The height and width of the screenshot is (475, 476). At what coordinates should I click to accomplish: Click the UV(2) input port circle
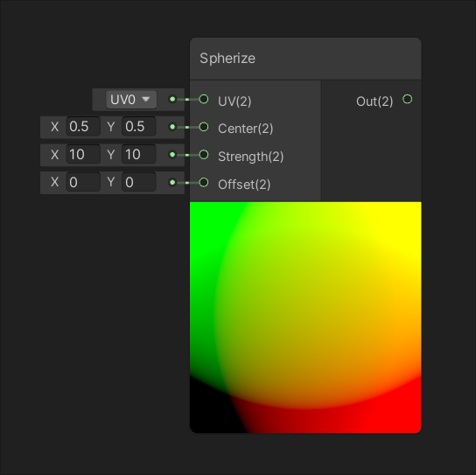[x=204, y=99]
